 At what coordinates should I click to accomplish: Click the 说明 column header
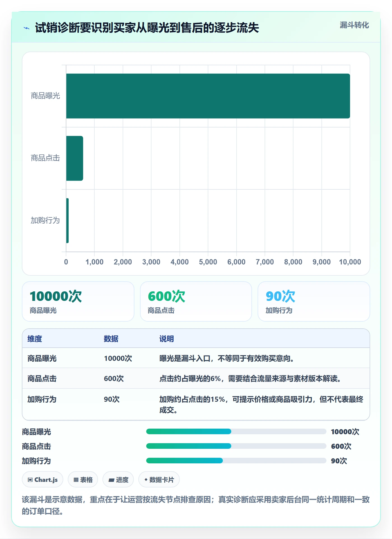167,339
